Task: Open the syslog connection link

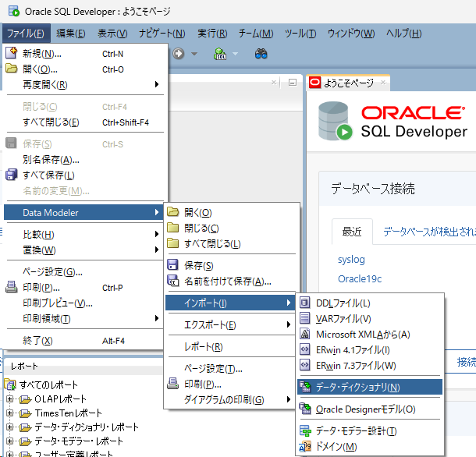Action: 351,260
